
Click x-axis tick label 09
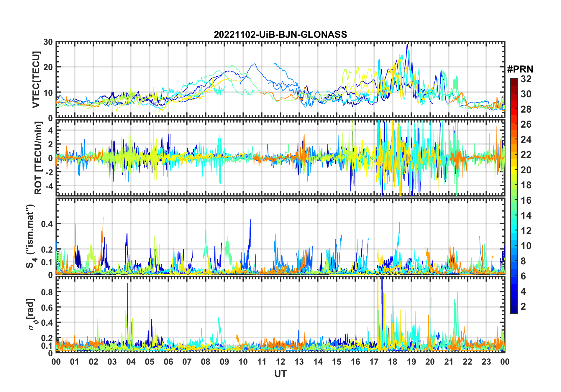[224, 362]
